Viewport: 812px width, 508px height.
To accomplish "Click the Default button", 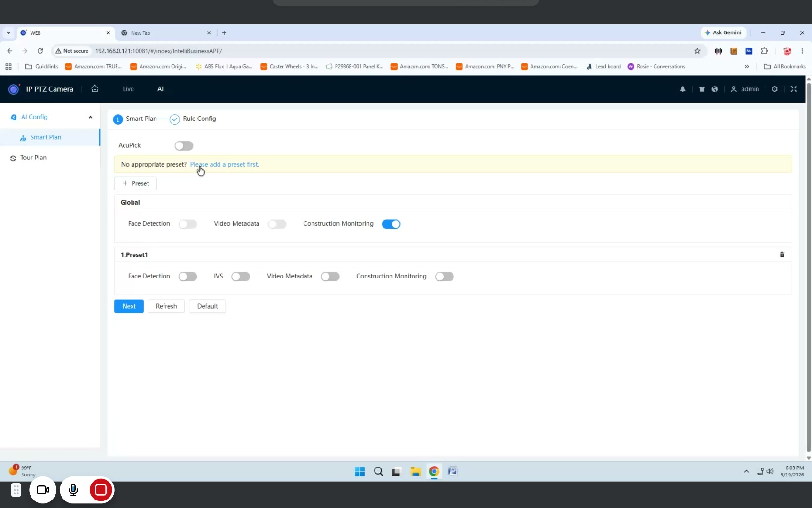I will pyautogui.click(x=207, y=306).
